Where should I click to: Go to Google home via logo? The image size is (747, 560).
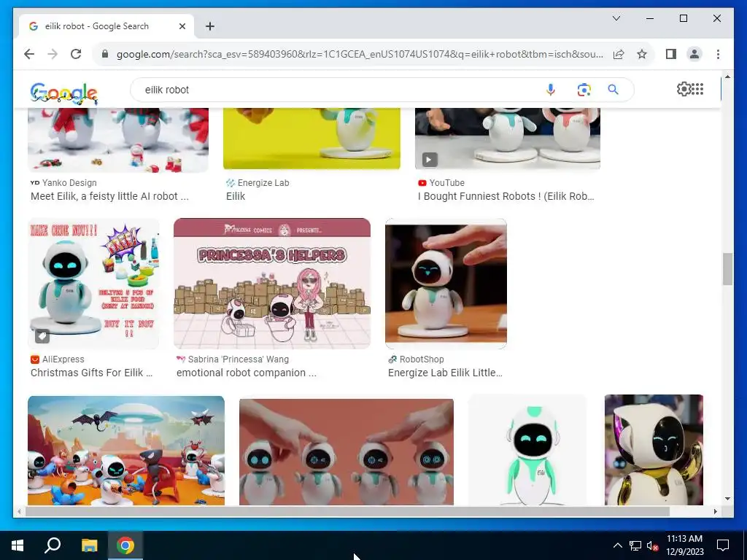[64, 93]
